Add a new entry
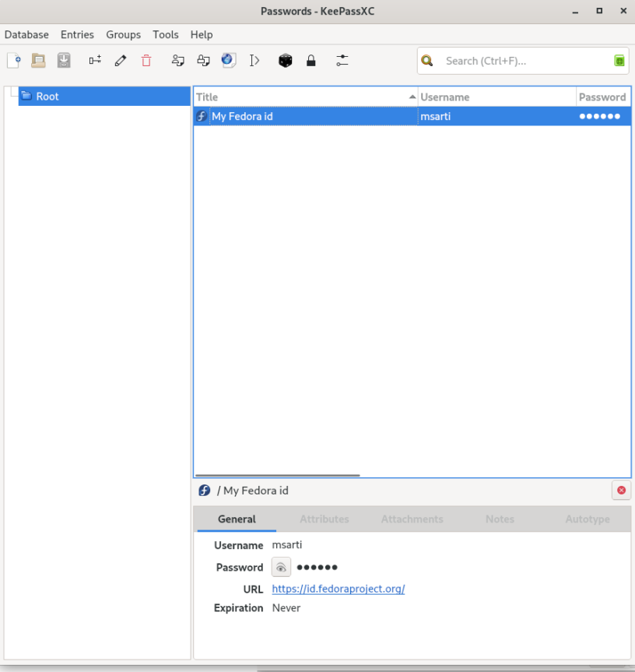Viewport: 635px width, 672px height. (x=94, y=61)
